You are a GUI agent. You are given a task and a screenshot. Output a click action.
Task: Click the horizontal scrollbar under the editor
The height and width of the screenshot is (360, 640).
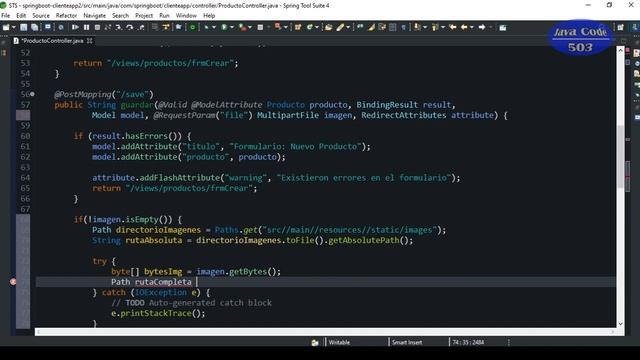point(326,332)
